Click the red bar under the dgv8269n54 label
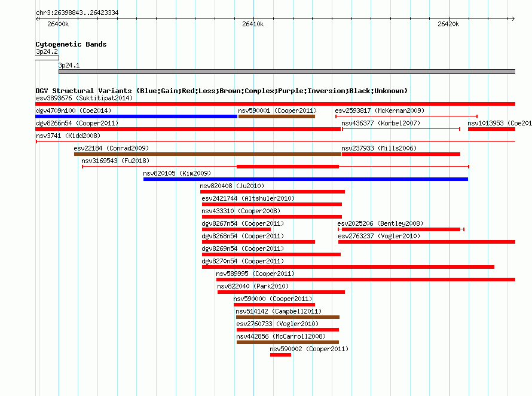532x396 pixels. click(271, 254)
